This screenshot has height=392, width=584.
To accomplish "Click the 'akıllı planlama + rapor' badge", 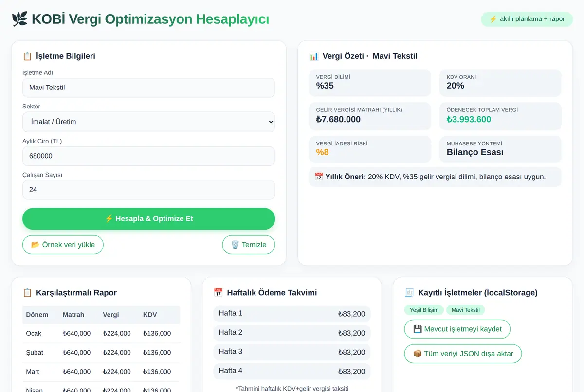I will click(527, 19).
